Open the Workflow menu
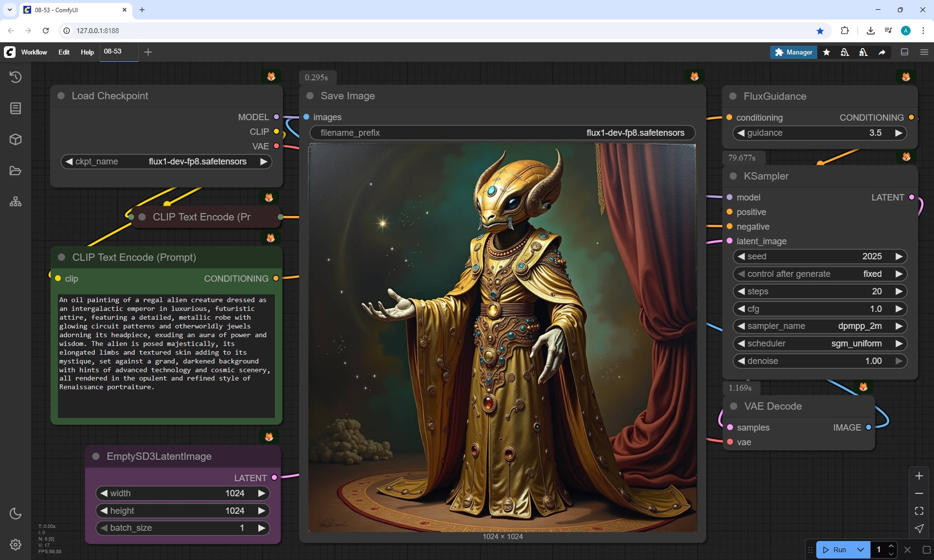This screenshot has width=934, height=560. pyautogui.click(x=34, y=52)
